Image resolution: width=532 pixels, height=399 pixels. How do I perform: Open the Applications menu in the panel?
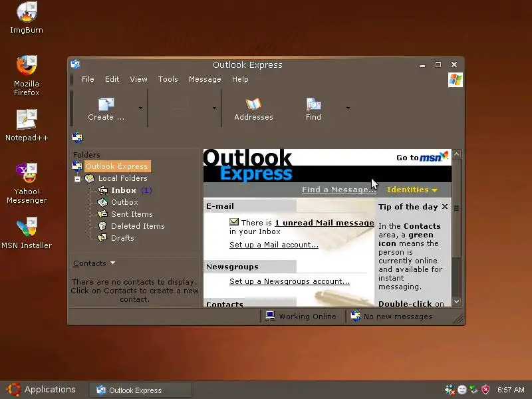click(x=41, y=390)
